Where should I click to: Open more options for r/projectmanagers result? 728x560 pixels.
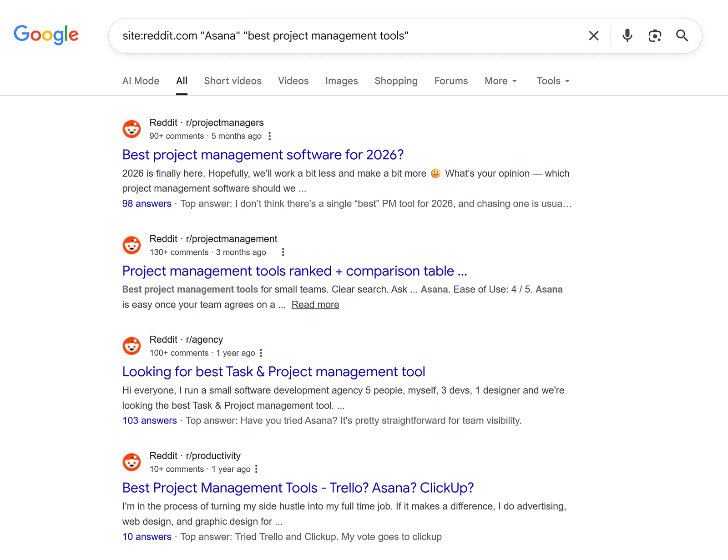coord(270,136)
